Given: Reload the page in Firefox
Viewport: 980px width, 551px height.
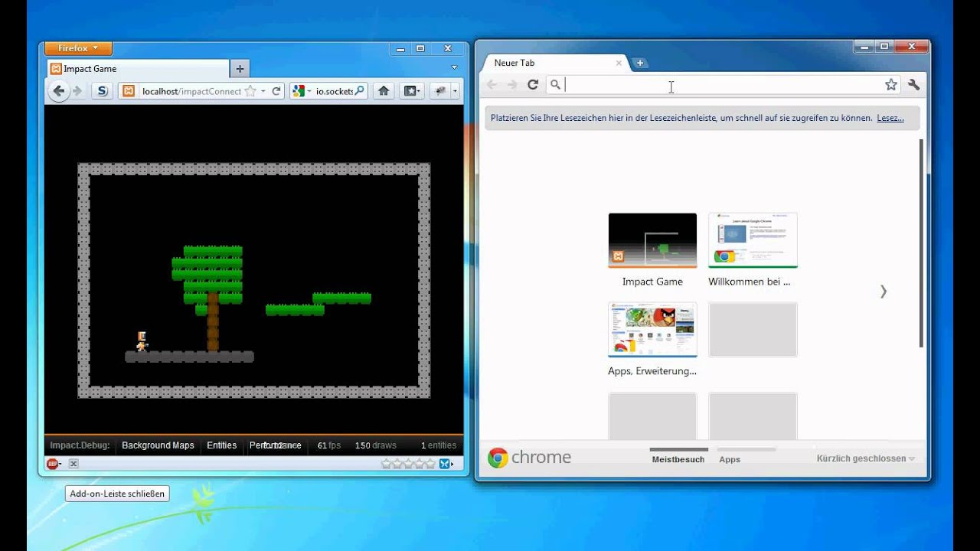Looking at the screenshot, I should pyautogui.click(x=276, y=91).
